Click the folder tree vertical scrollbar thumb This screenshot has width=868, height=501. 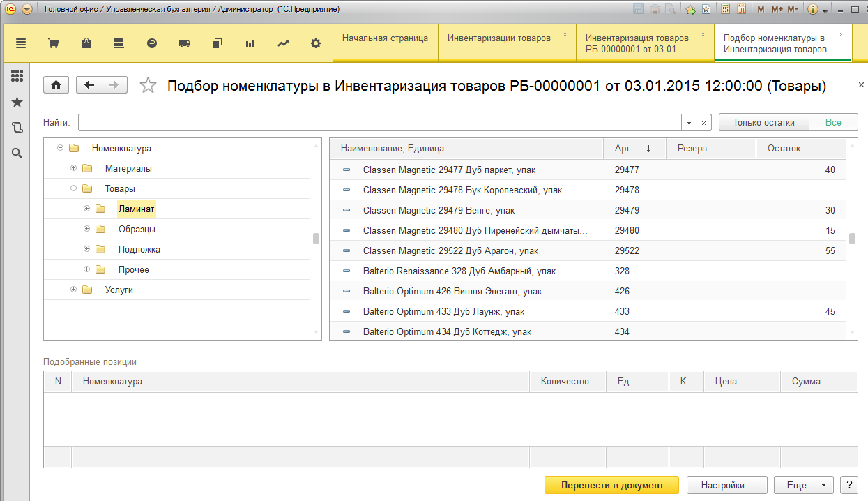[316, 238]
